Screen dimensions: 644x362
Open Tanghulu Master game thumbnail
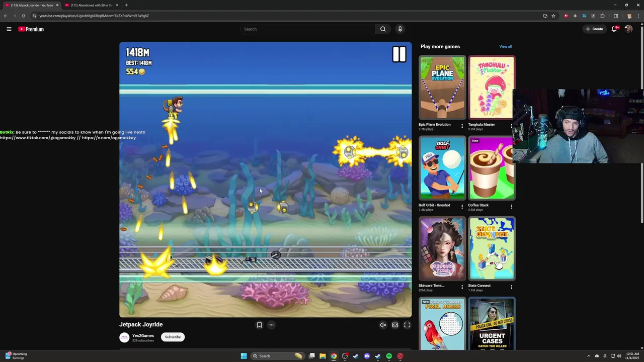pyautogui.click(x=492, y=87)
